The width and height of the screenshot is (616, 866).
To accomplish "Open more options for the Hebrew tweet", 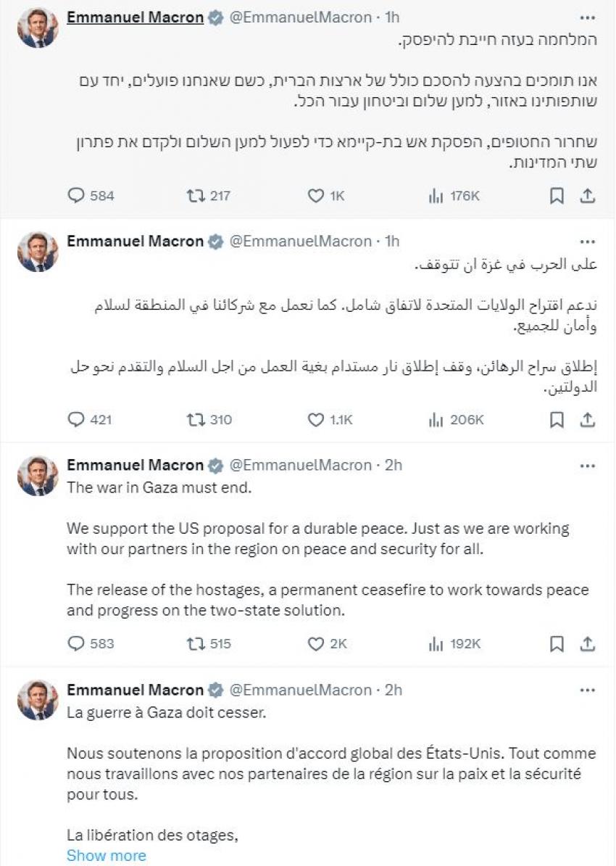I will [x=587, y=17].
